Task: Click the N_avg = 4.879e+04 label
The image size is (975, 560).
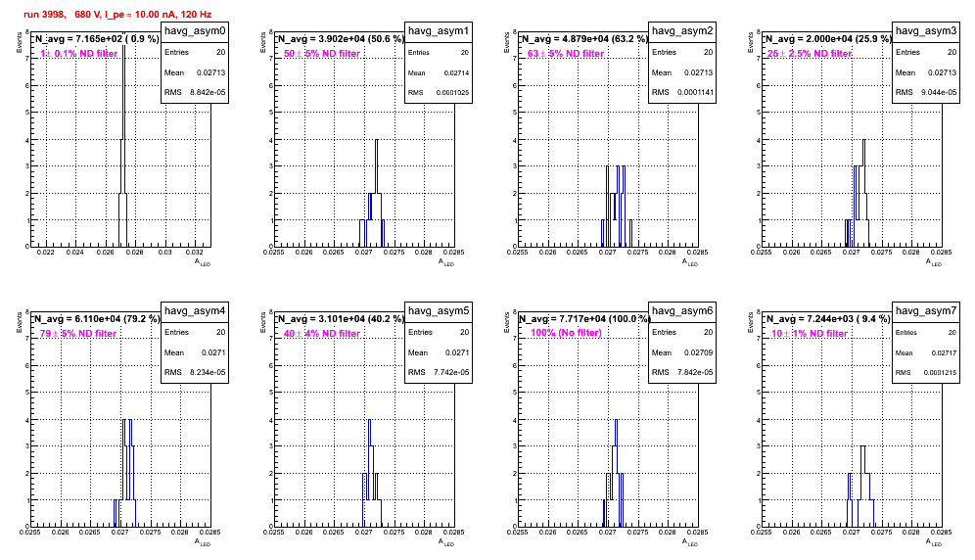Action: (x=584, y=38)
